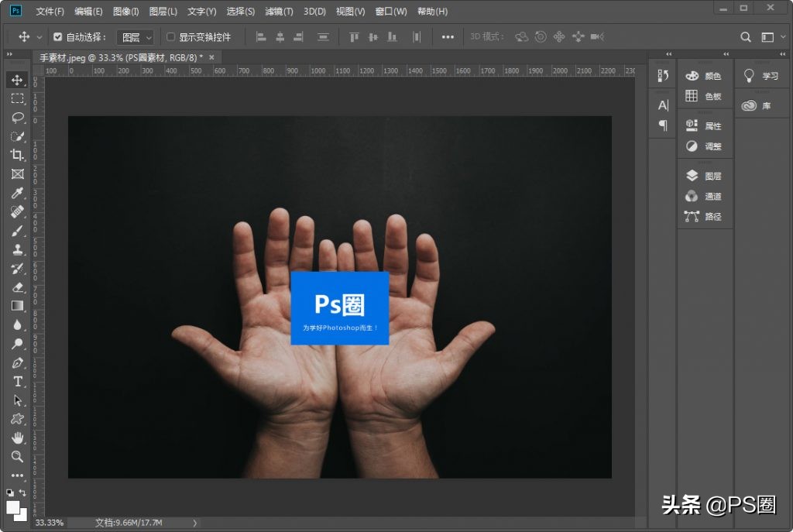Open the 通道 panel

point(703,196)
